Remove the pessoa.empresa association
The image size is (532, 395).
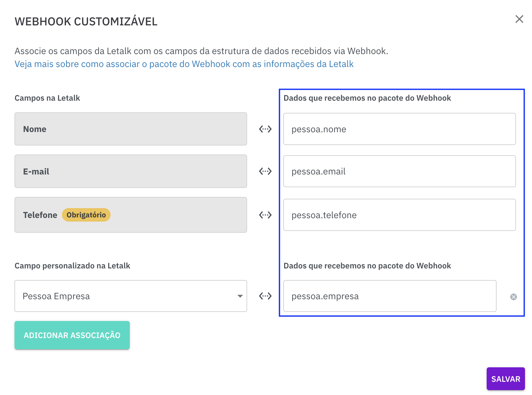513,297
